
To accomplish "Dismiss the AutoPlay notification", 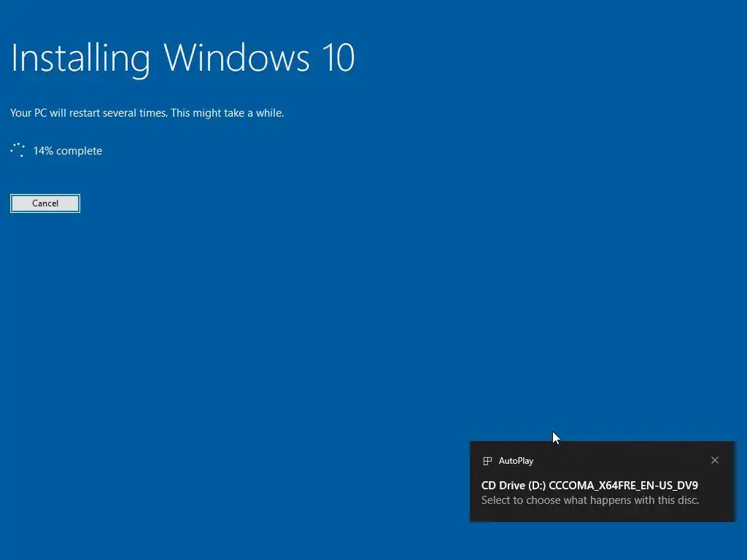I will click(715, 460).
